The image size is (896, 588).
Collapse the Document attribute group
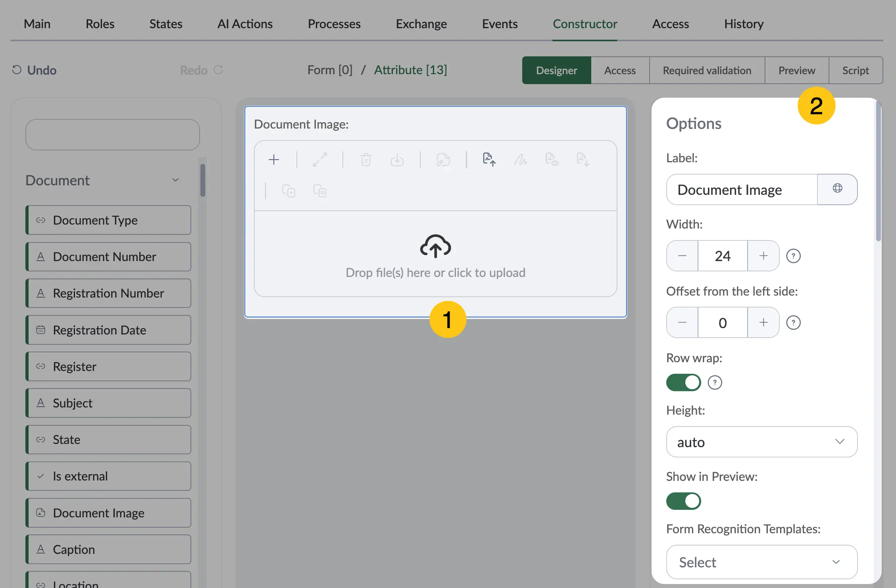click(x=175, y=180)
